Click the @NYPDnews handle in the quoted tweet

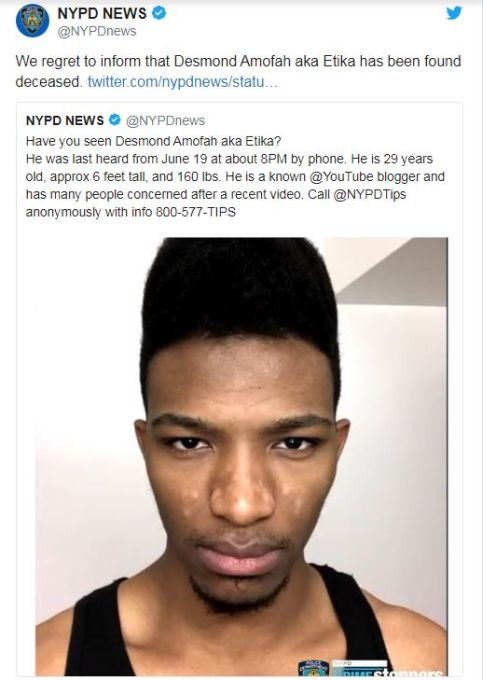click(165, 121)
